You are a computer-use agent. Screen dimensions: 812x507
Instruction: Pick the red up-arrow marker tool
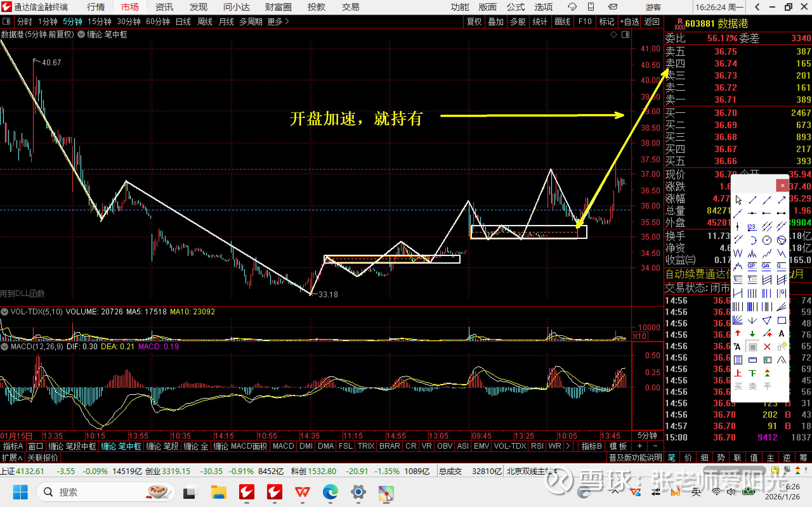737,333
